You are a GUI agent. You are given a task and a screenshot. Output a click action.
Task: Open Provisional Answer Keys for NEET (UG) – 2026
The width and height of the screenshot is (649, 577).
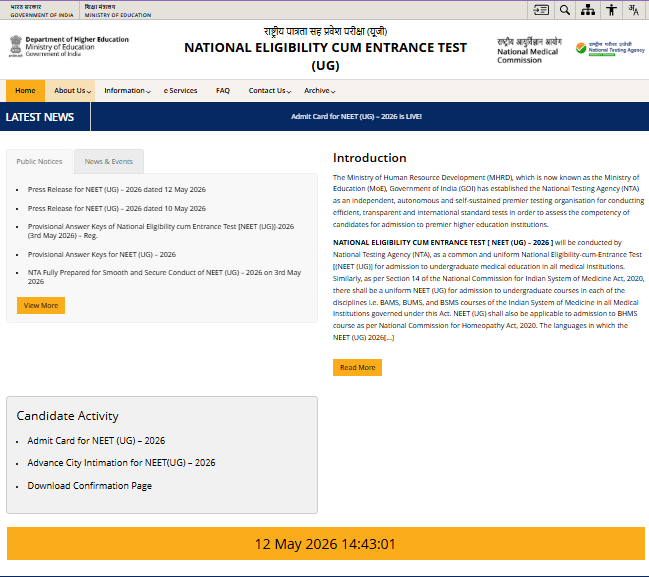pyautogui.click(x=102, y=255)
